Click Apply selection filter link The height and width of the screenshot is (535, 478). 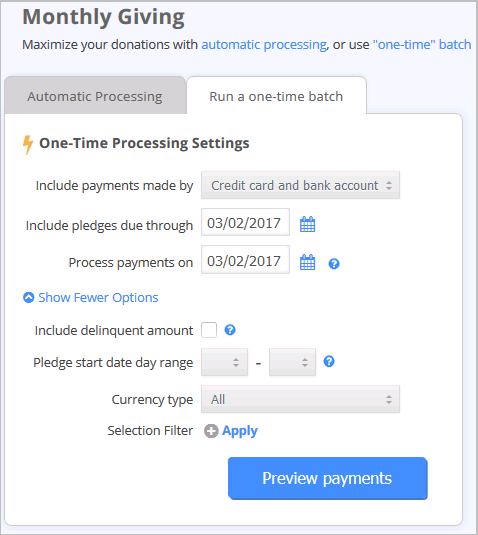(x=240, y=431)
